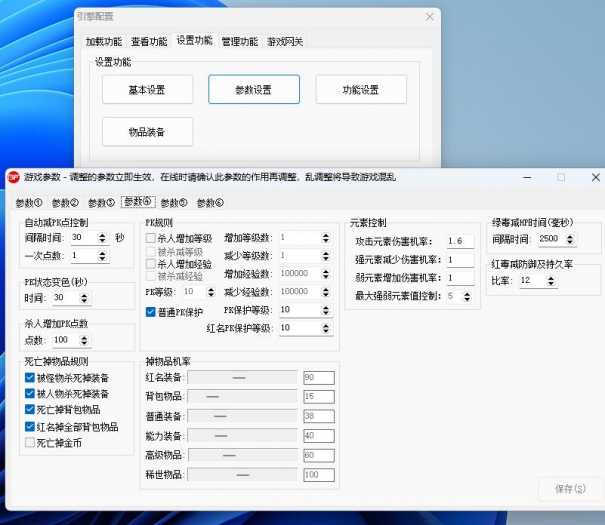Click the 一次点数 spinner control
Screen dimensions: 605x525
click(88, 256)
